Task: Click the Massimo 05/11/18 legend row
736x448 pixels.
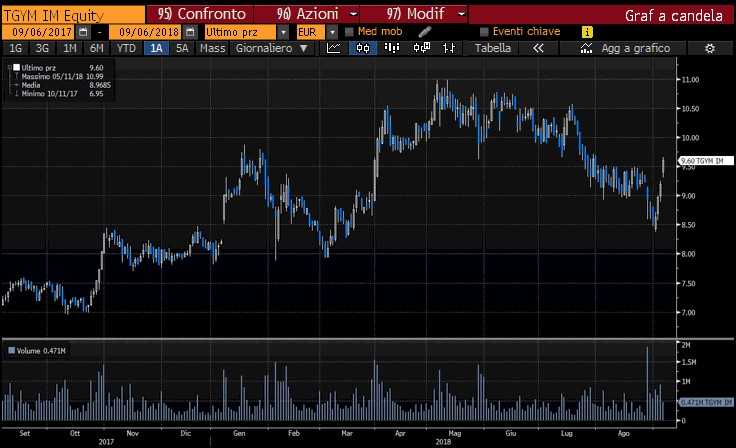Action: [62, 76]
